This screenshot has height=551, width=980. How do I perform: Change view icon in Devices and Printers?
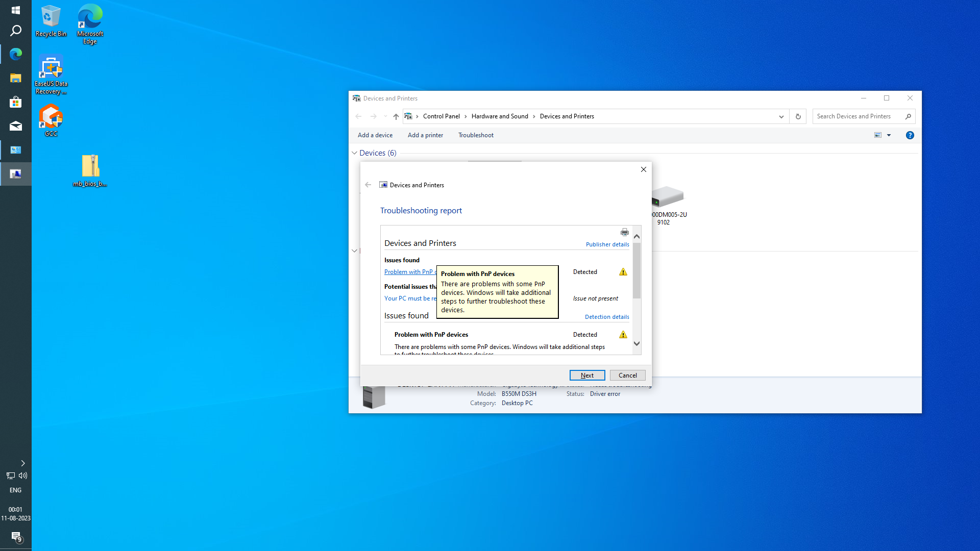click(878, 135)
